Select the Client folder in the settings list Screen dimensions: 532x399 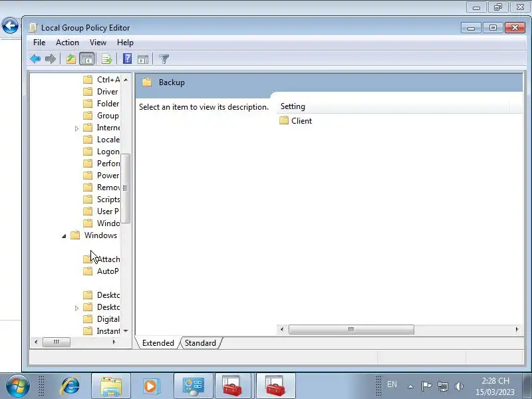295,121
